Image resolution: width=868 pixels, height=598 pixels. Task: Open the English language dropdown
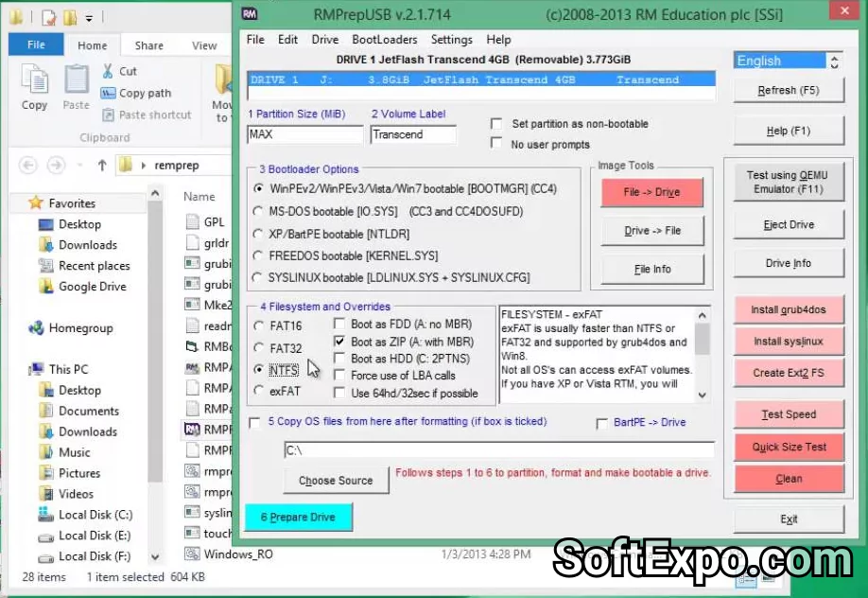point(833,61)
